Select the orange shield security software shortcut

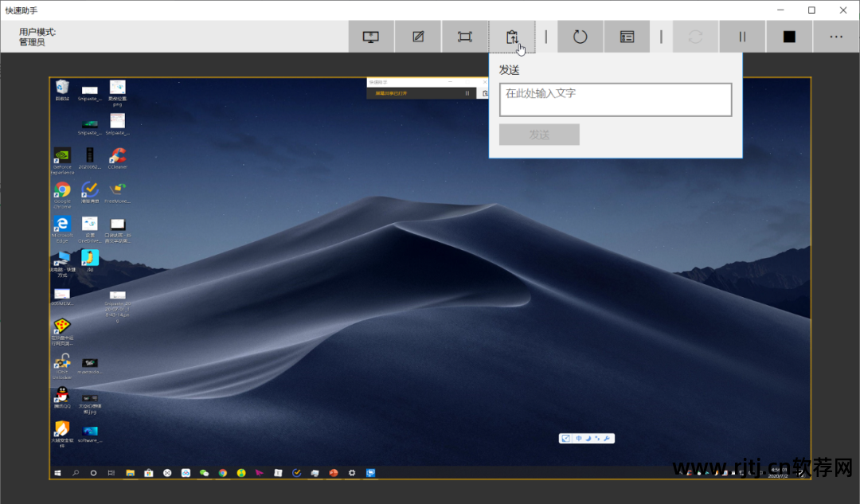click(62, 435)
